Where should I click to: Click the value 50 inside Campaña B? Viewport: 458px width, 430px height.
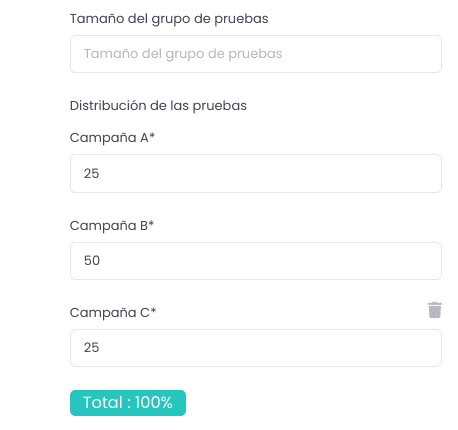tap(92, 261)
